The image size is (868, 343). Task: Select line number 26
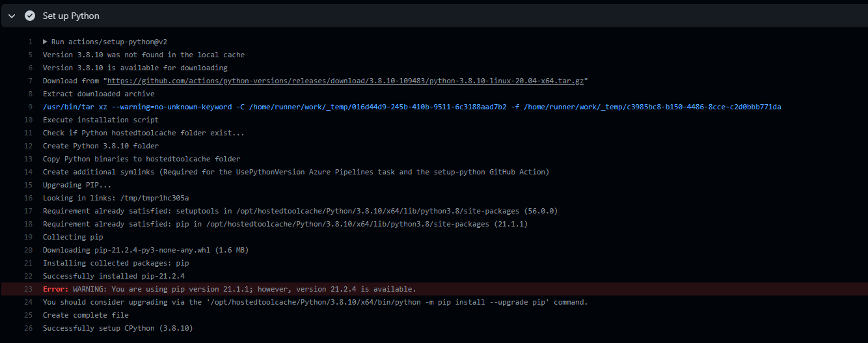[28, 328]
